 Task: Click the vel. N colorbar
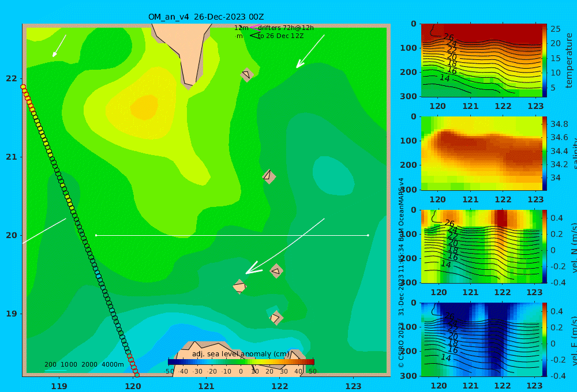click(545, 246)
